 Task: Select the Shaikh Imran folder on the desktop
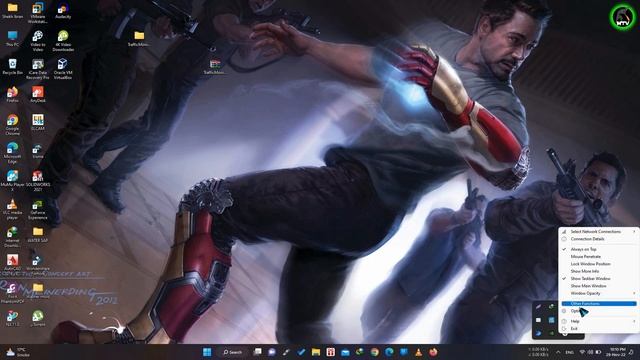pyautogui.click(x=12, y=11)
